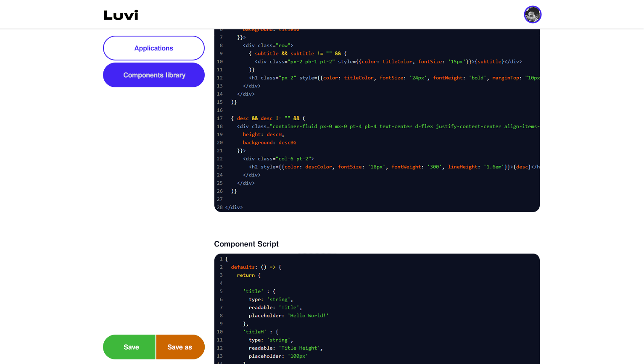Click readable: 'Title Height', line
Viewport: 644px width, 364px height.
(286, 348)
